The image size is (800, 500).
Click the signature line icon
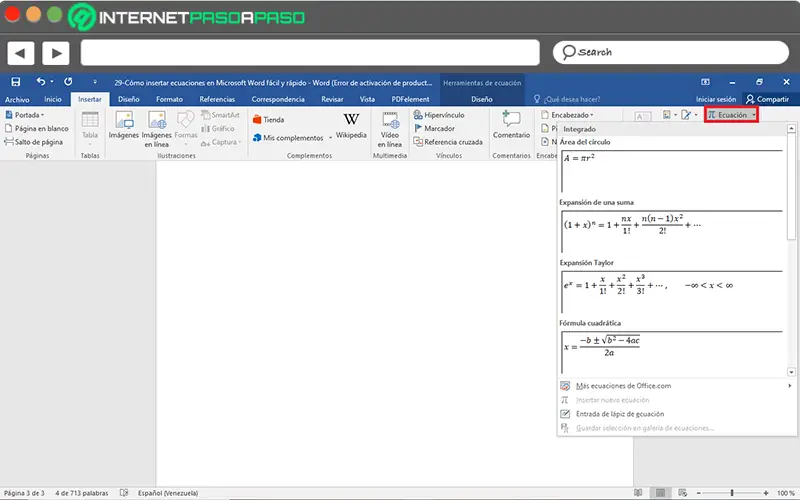point(687,115)
